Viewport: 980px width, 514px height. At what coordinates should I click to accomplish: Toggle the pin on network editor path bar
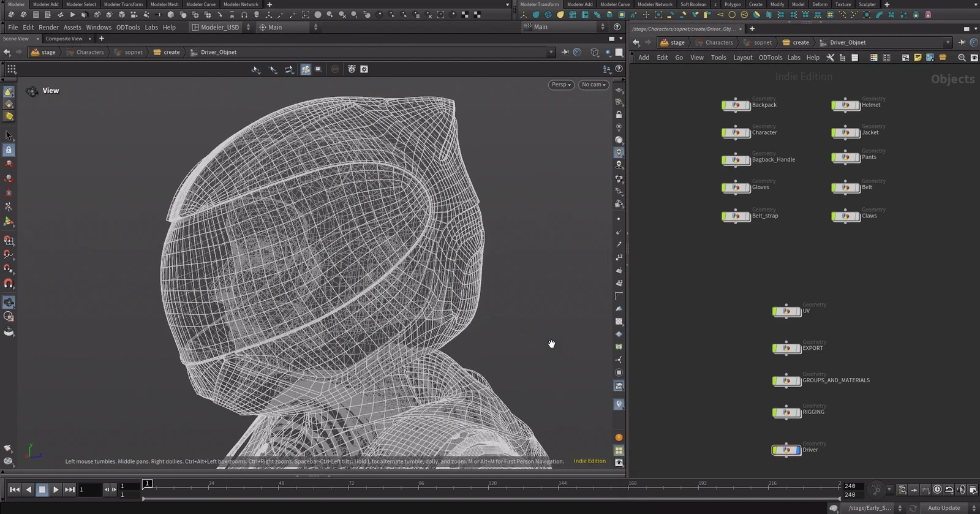(962, 42)
